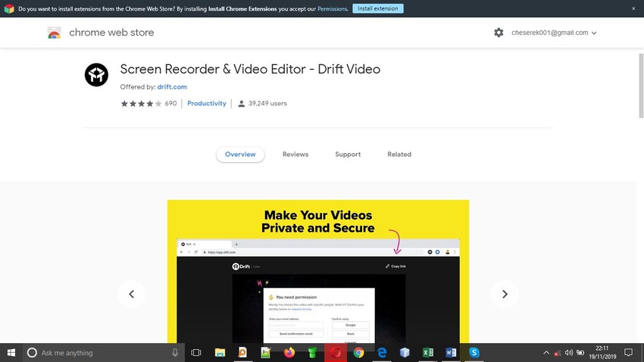Launch Microsoft Edge from the taskbar
This screenshot has width=644, height=362.
point(382,353)
